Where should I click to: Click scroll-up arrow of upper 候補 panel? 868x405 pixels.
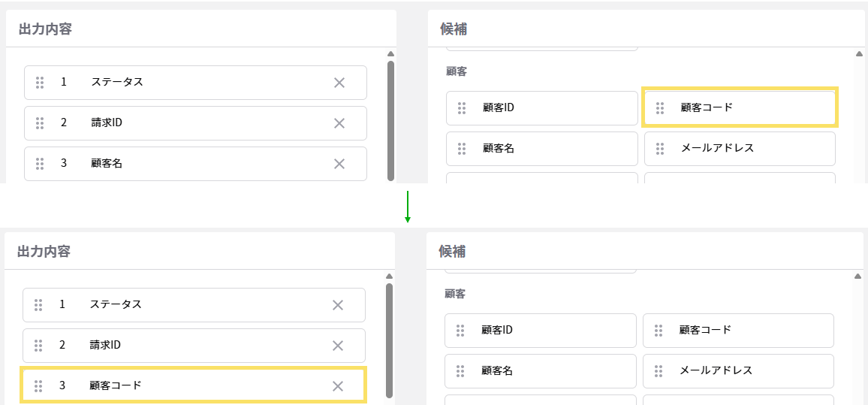coord(859,54)
